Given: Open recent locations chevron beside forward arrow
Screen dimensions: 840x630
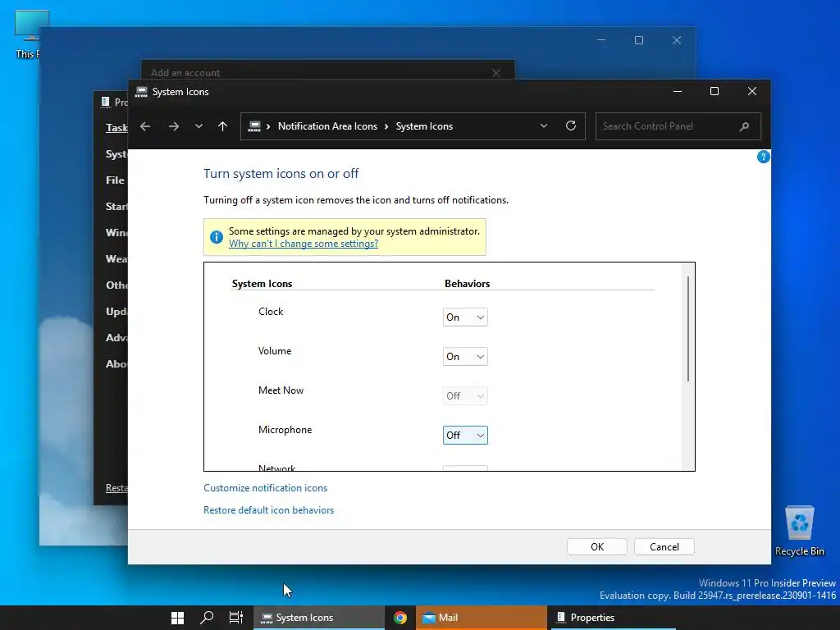Looking at the screenshot, I should [199, 126].
